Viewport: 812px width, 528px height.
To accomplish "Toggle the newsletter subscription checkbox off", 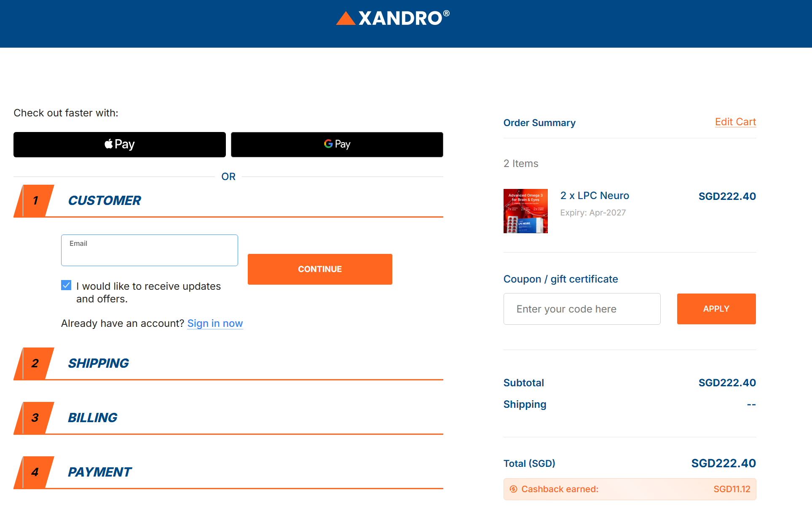I will [x=66, y=285].
